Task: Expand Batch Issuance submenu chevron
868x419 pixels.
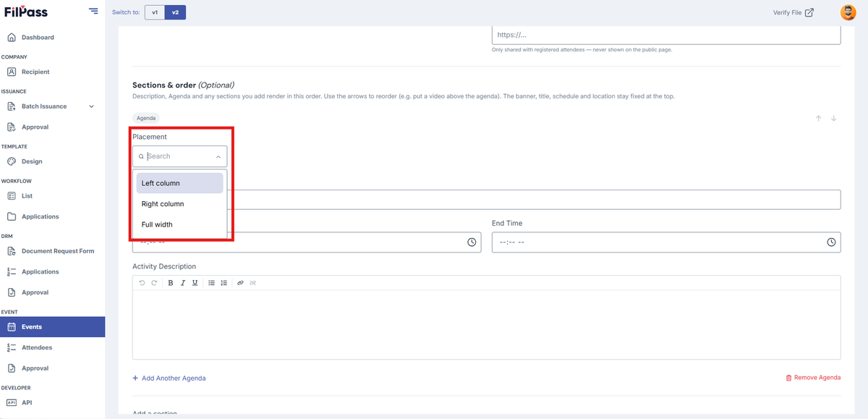Action: tap(91, 106)
